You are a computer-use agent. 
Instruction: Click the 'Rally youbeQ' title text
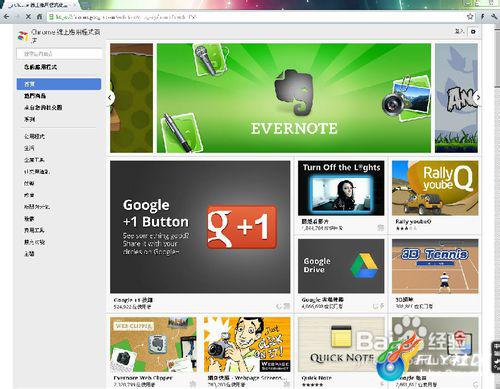[413, 222]
